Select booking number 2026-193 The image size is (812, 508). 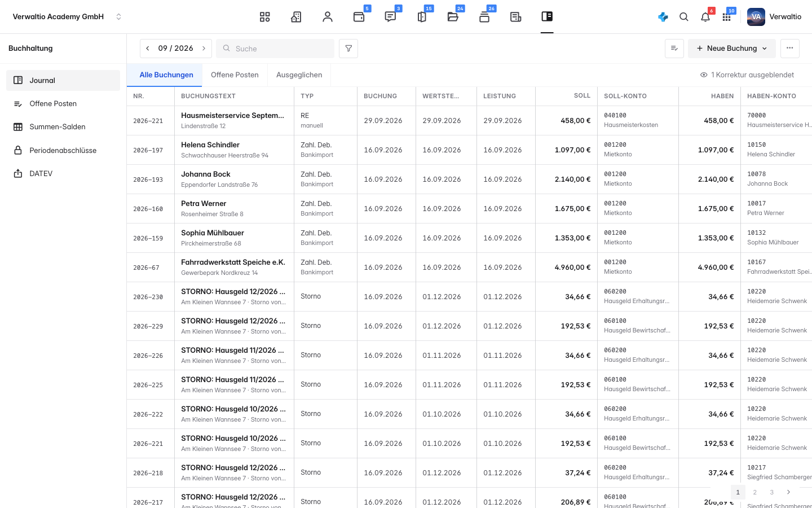click(148, 179)
